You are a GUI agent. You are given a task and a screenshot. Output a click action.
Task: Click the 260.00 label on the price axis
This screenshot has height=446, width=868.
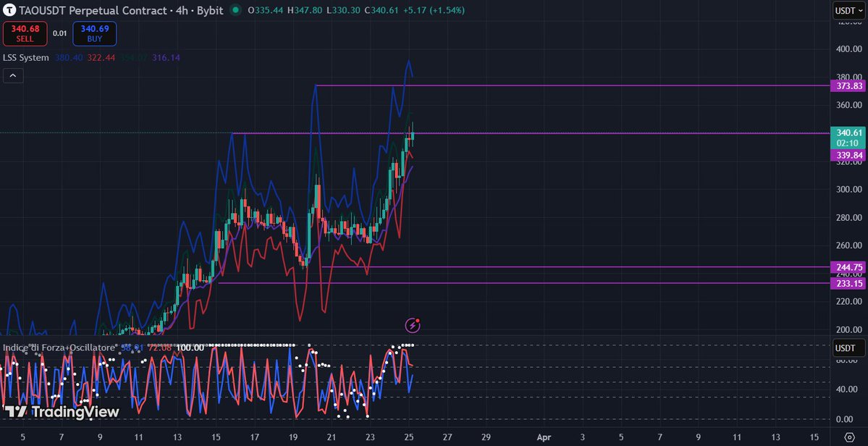tap(848, 245)
